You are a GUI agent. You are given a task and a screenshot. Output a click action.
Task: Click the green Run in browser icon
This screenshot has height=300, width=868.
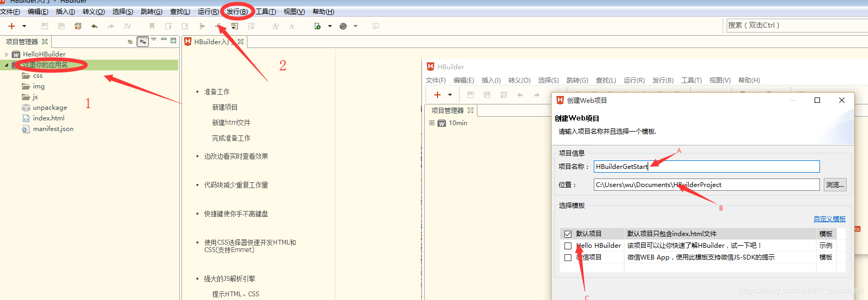pyautogui.click(x=317, y=26)
